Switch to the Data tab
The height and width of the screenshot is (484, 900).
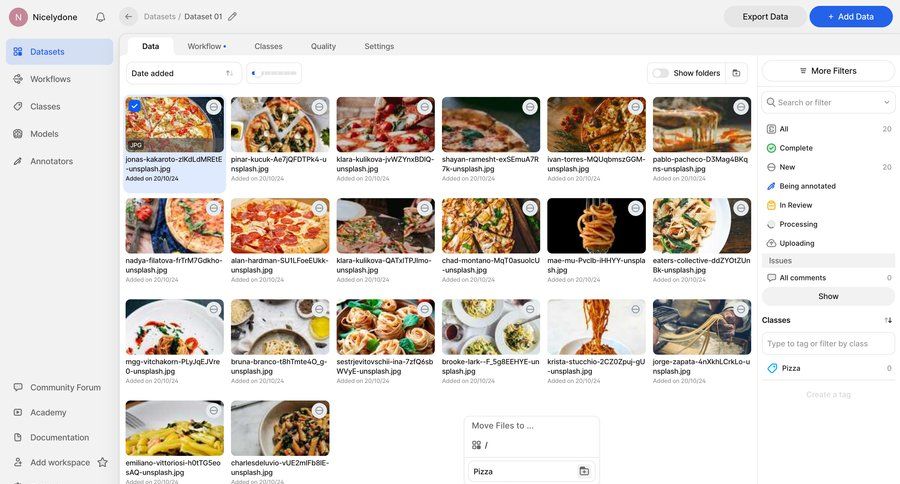pyautogui.click(x=150, y=46)
